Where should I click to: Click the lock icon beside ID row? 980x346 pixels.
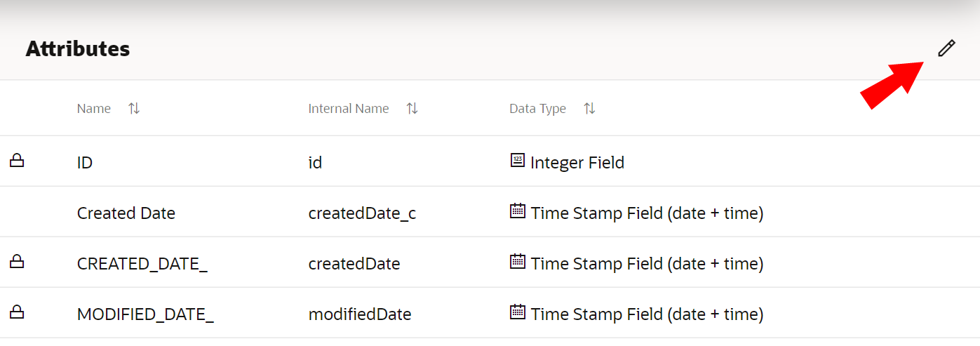pos(17,161)
